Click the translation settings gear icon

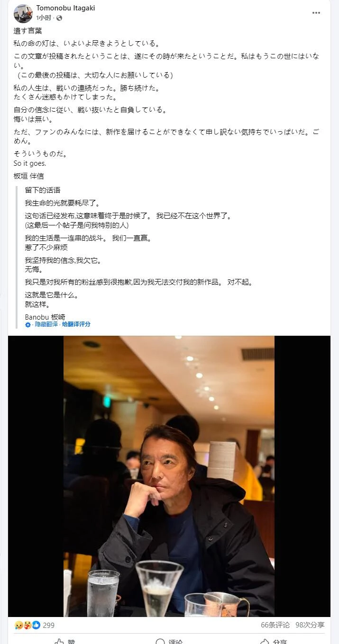coord(28,325)
